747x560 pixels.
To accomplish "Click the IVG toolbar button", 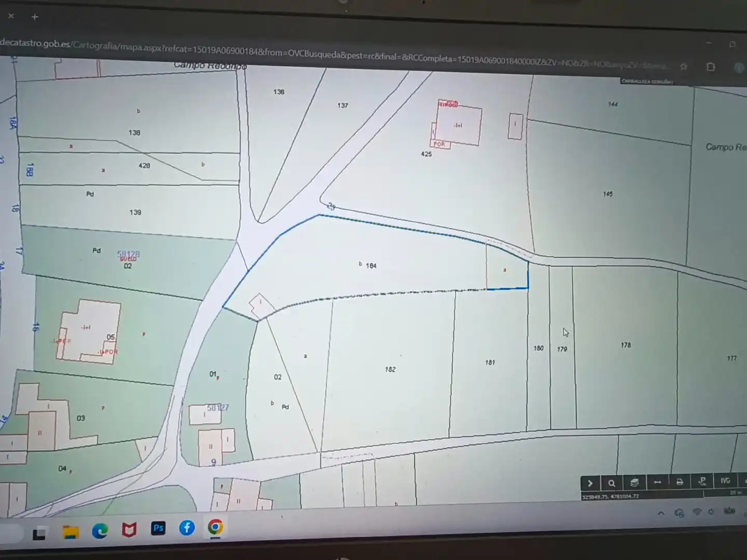I will (x=725, y=481).
